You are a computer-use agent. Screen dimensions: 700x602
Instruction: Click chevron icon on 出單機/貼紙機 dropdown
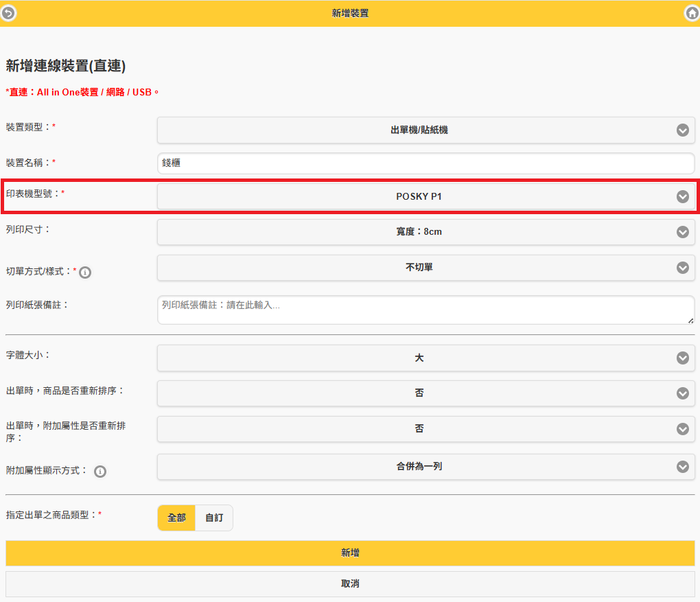(682, 130)
